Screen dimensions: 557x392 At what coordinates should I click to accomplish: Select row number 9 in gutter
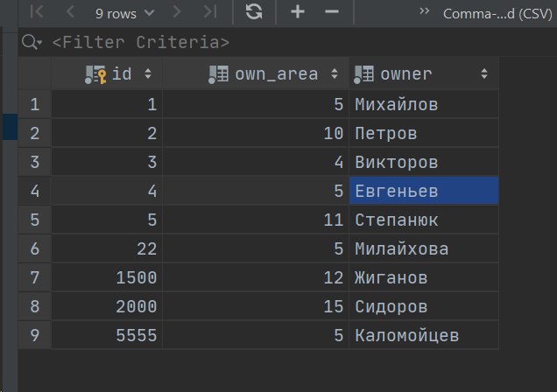pyautogui.click(x=35, y=335)
